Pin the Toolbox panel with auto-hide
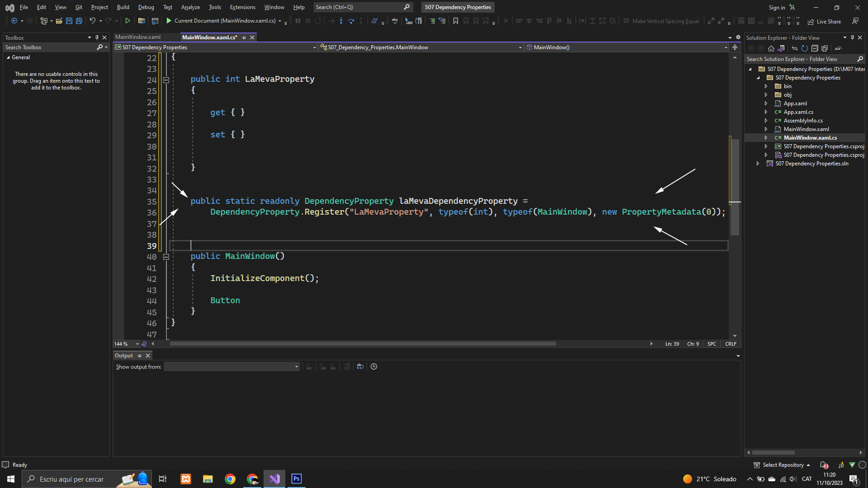Image resolution: width=868 pixels, height=488 pixels. (x=97, y=38)
